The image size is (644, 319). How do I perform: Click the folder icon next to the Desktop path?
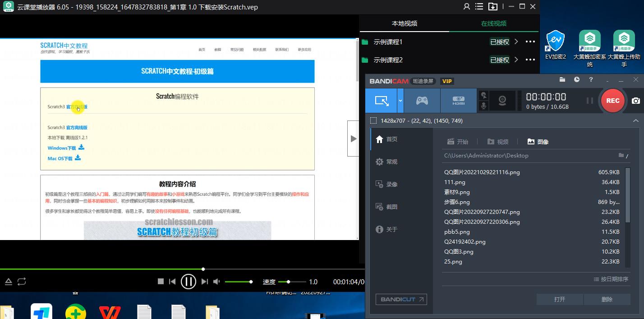click(621, 155)
